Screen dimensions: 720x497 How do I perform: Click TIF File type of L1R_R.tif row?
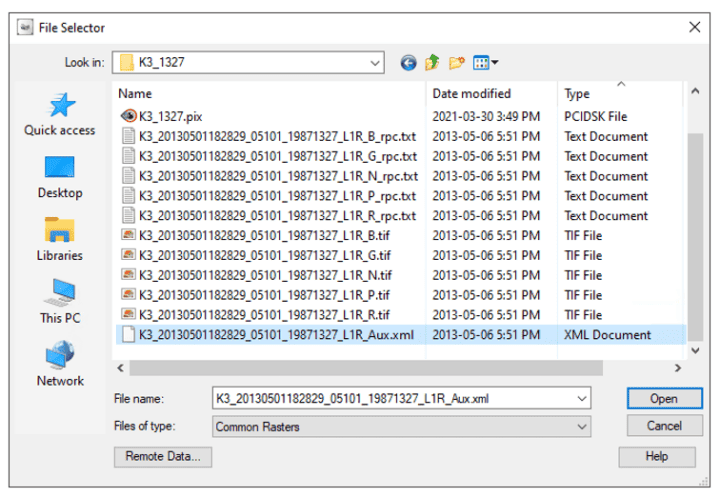(x=583, y=315)
